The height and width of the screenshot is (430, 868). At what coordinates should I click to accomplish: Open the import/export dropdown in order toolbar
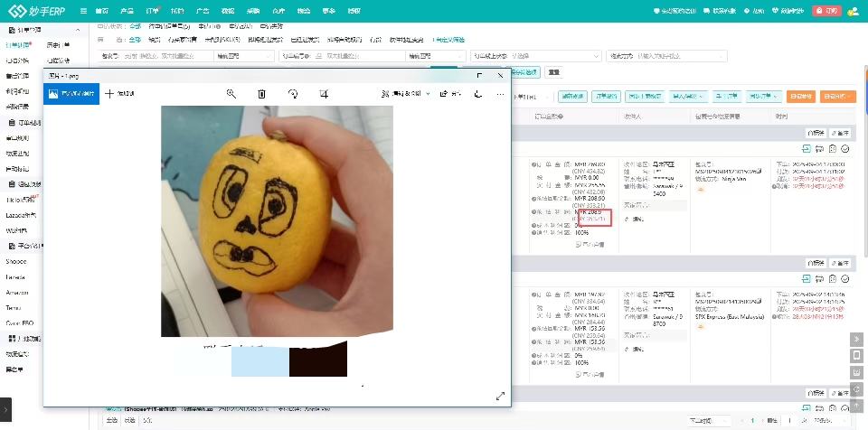pyautogui.click(x=689, y=97)
